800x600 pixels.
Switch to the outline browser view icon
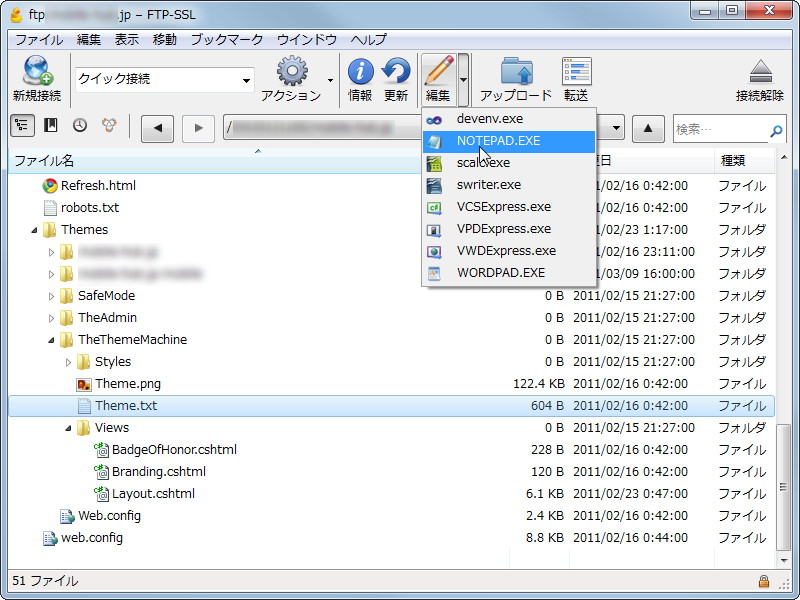pyautogui.click(x=22, y=126)
